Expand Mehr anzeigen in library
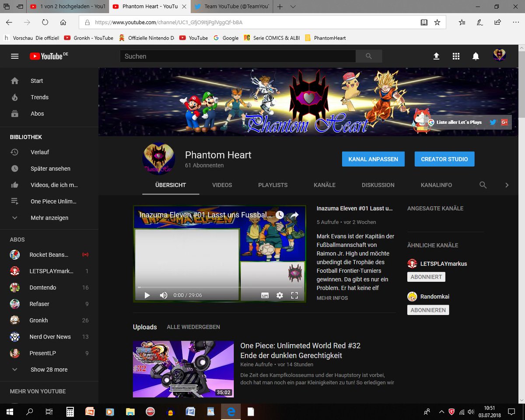Screen dimensions: 525x420 point(49,218)
